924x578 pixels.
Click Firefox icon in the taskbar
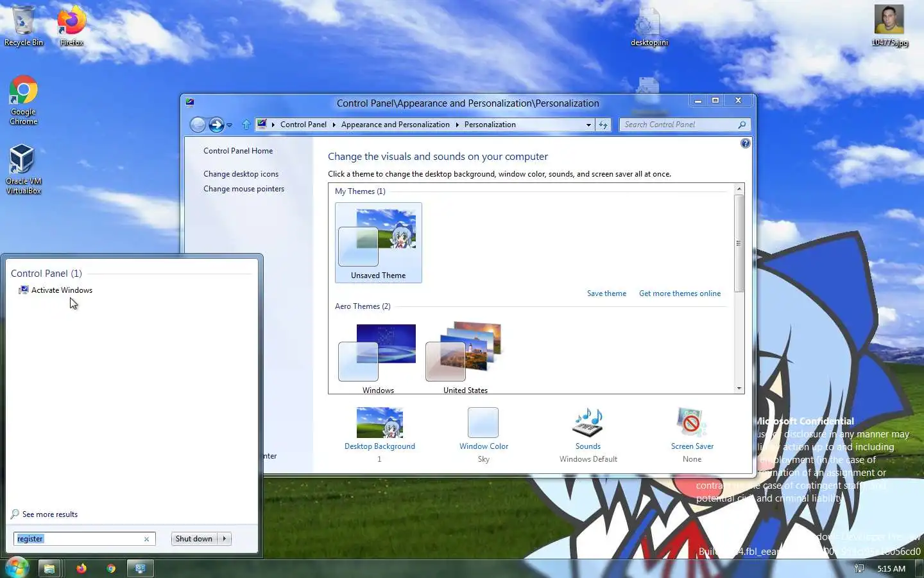pyautogui.click(x=81, y=568)
